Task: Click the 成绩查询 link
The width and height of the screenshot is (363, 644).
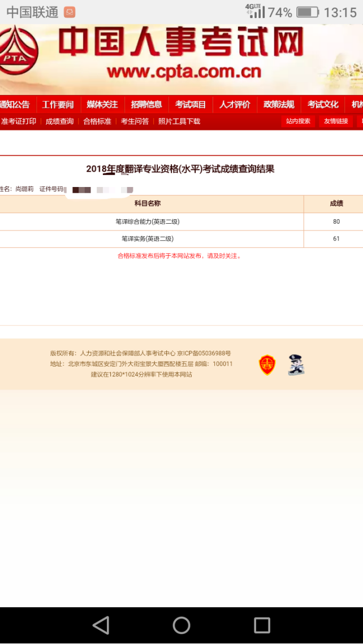Action: click(59, 121)
